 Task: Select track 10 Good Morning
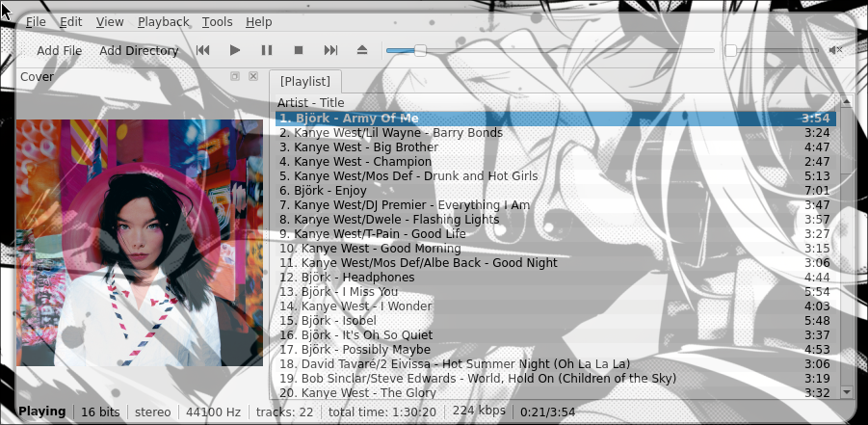coord(556,249)
